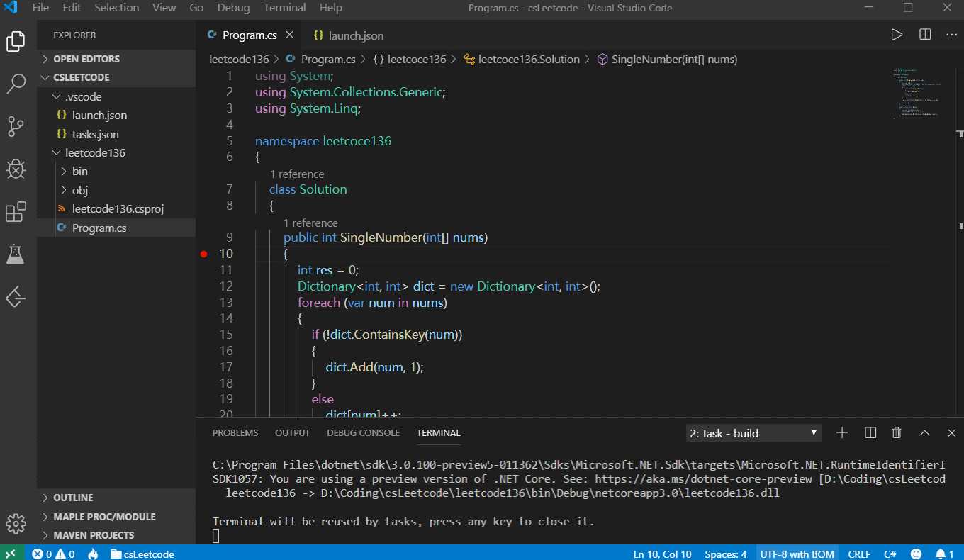Maximize the panel with the up chevron
The height and width of the screenshot is (560, 964).
coord(924,432)
